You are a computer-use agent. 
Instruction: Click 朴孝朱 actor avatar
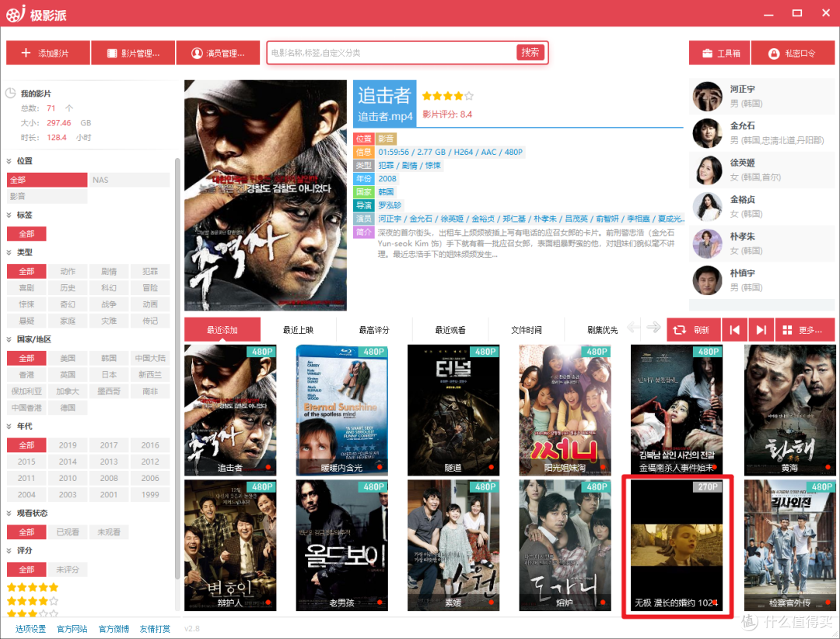[708, 244]
